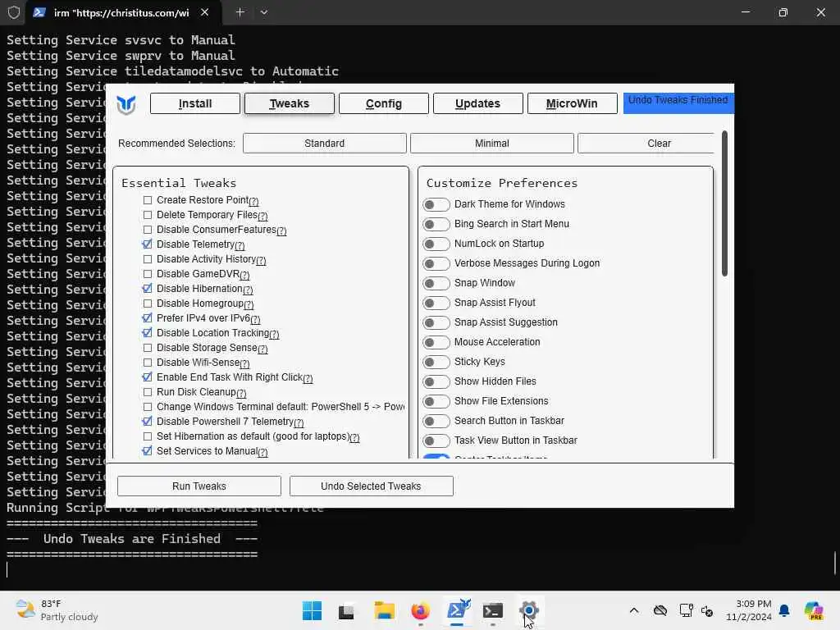The image size is (840, 630).
Task: Uncheck Disable Hibernation
Action: pyautogui.click(x=148, y=289)
